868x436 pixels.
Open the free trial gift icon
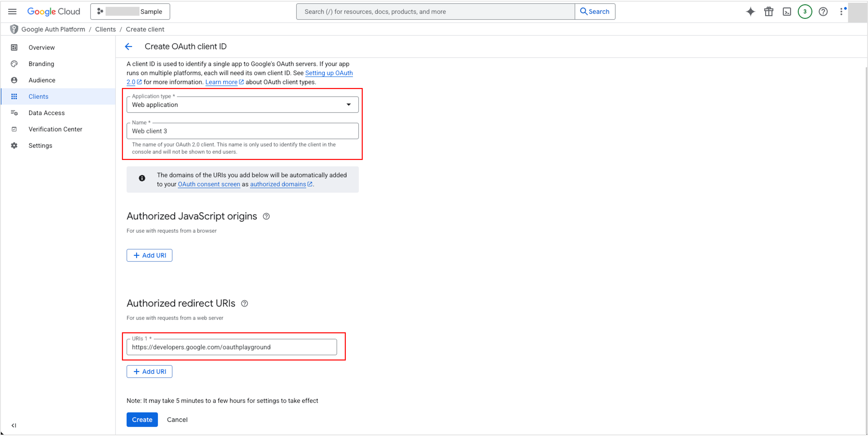pyautogui.click(x=769, y=12)
